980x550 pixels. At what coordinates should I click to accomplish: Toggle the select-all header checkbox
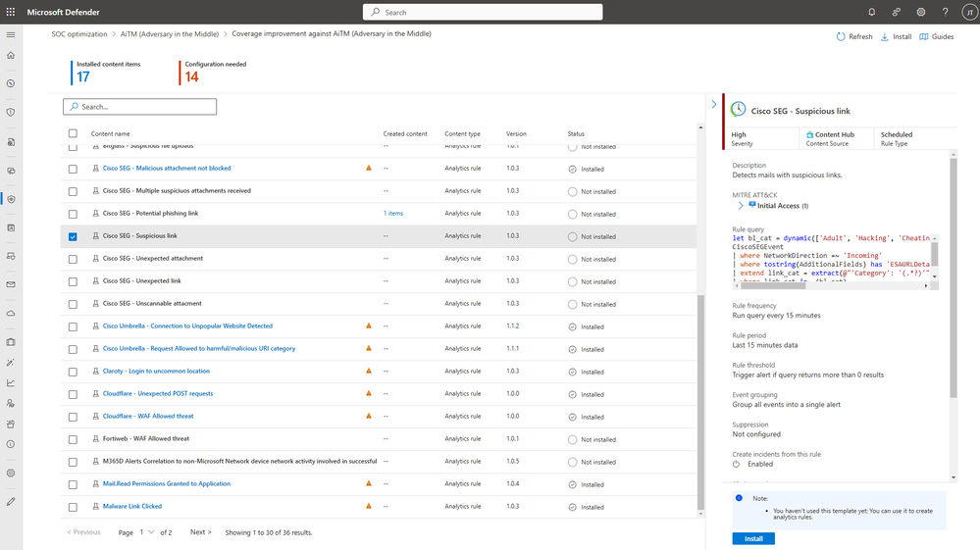(x=74, y=133)
